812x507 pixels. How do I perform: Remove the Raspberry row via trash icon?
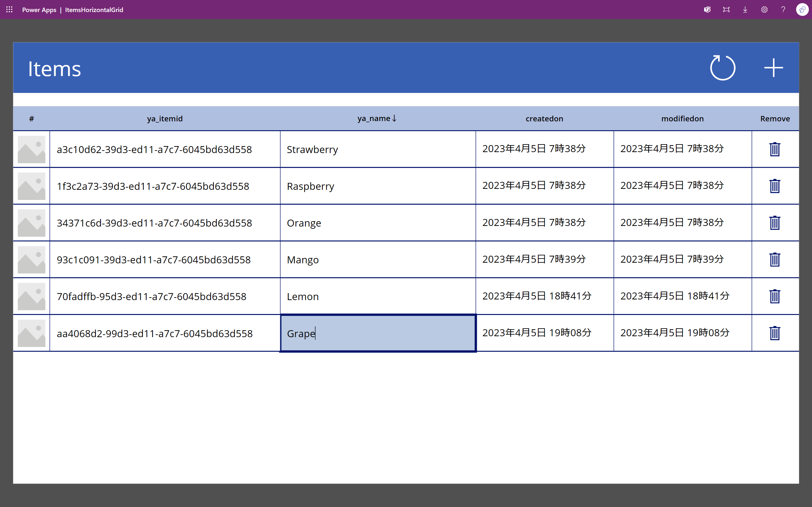coord(775,186)
